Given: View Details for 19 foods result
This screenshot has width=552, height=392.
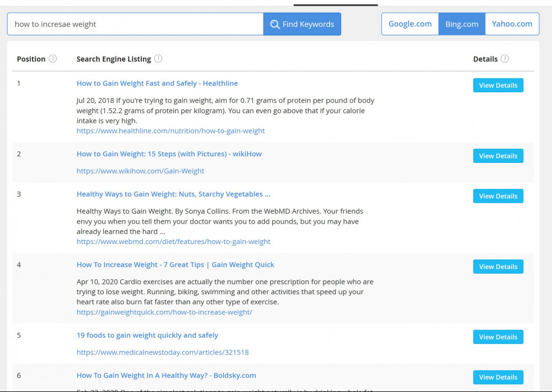Looking at the screenshot, I should 498,337.
